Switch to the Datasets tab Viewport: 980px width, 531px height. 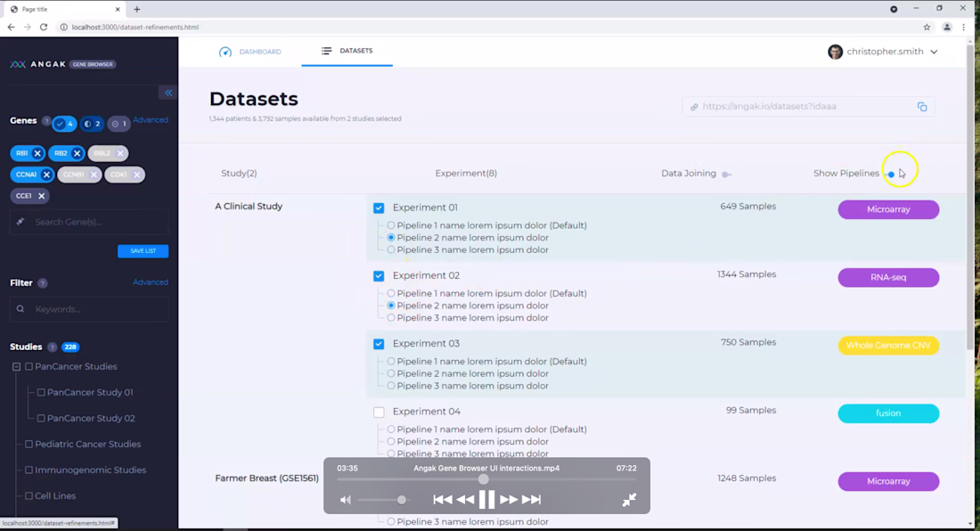pos(347,51)
